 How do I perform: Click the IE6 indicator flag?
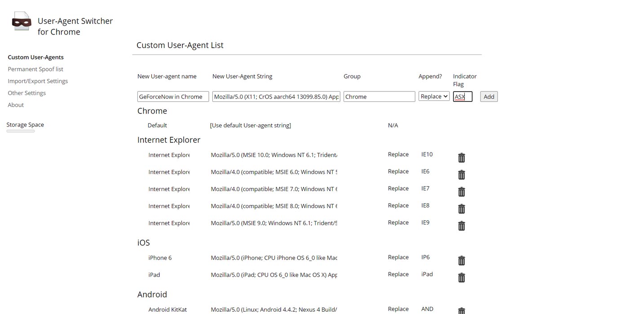[x=425, y=171]
